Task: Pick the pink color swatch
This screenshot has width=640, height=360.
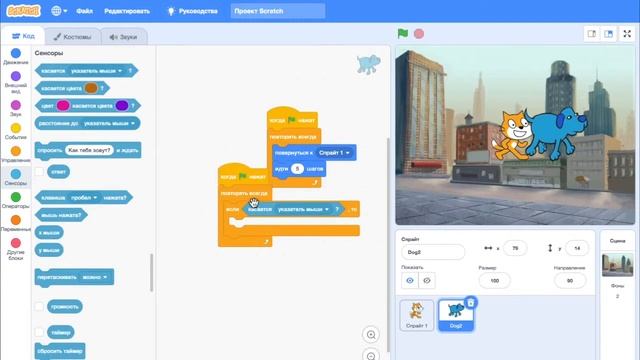Action: coord(63,106)
